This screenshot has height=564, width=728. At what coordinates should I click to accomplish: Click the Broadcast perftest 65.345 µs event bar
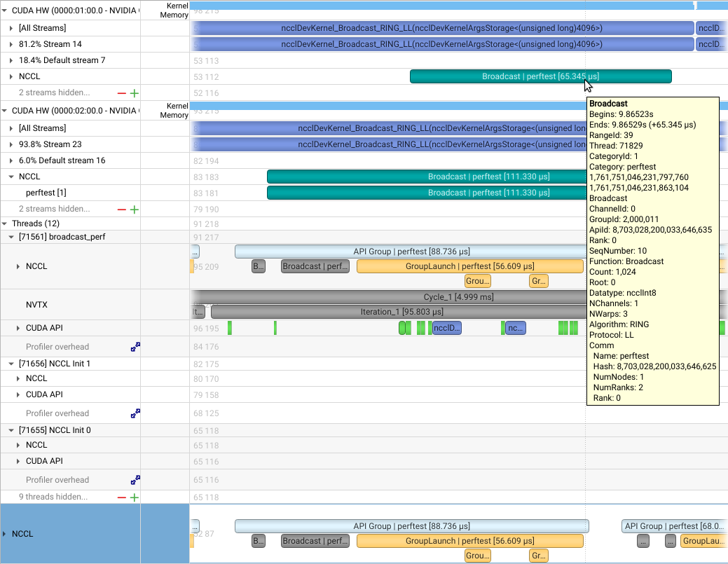point(540,76)
